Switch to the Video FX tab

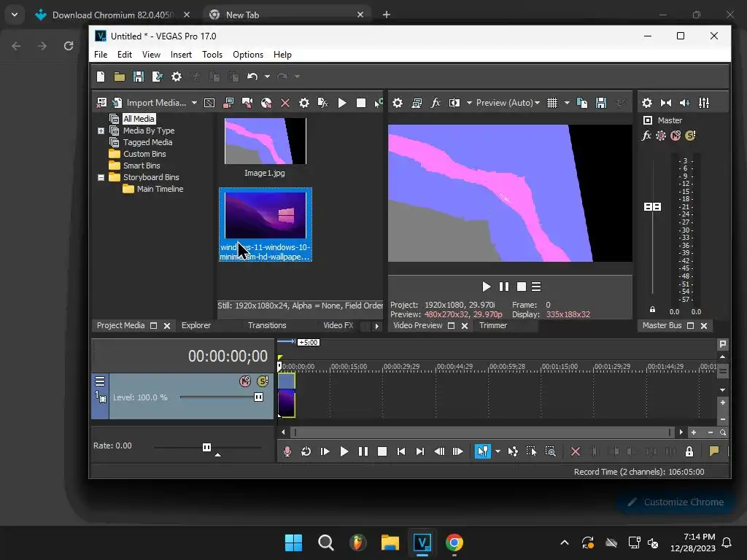[x=338, y=326]
